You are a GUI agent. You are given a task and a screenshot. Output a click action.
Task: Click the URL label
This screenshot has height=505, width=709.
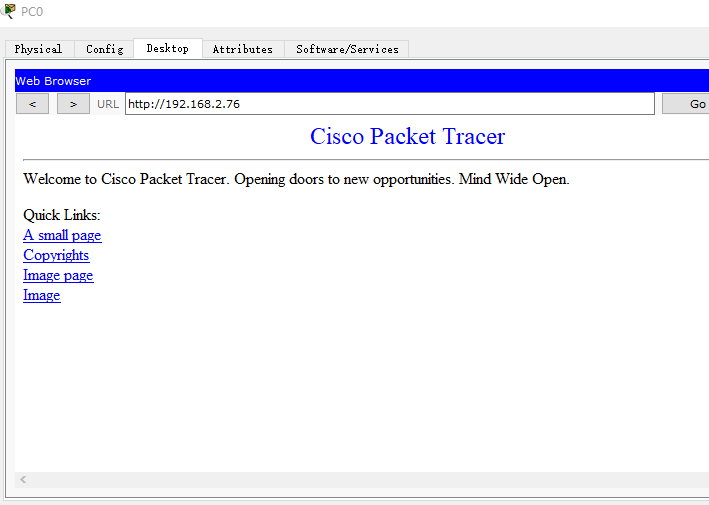(108, 104)
